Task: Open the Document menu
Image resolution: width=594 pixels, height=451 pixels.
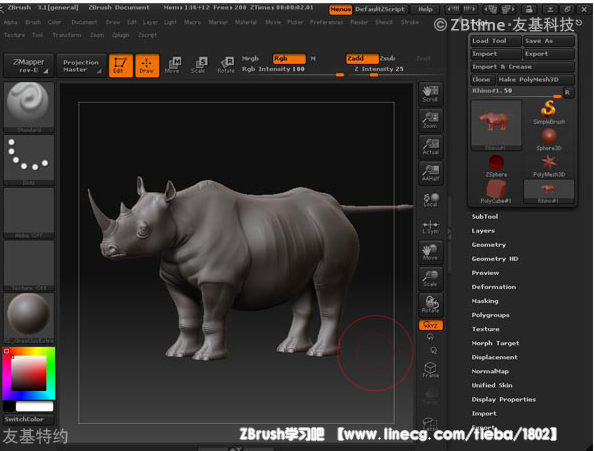Action: pyautogui.click(x=84, y=22)
